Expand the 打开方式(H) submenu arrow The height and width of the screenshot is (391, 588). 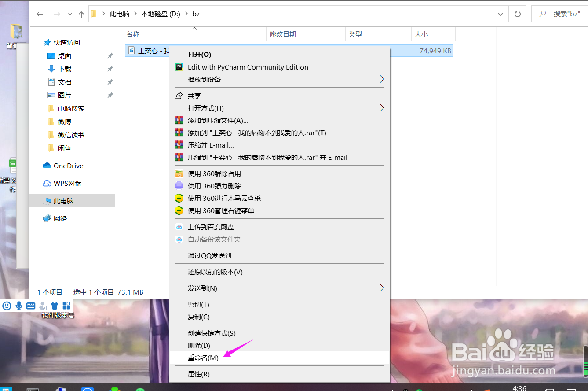(x=382, y=107)
